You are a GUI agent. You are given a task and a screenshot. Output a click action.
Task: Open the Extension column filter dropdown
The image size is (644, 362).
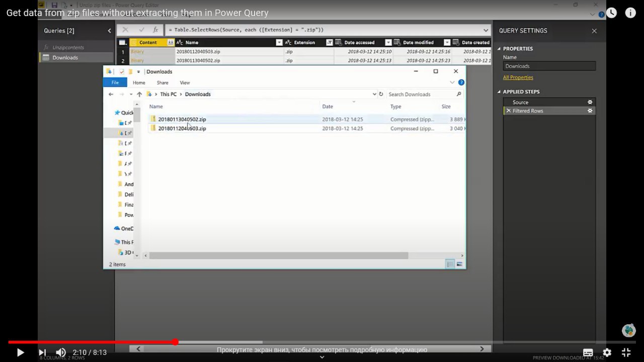pos(329,42)
